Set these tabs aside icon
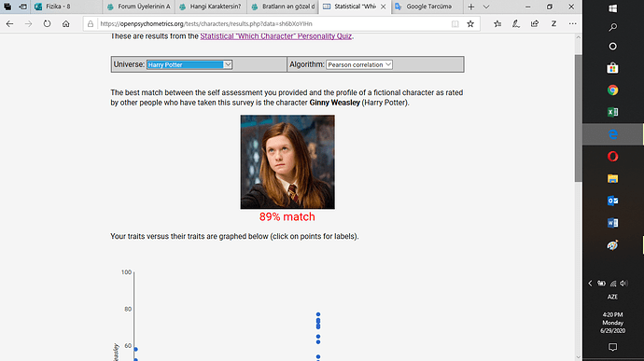The width and height of the screenshot is (644, 361). coord(22,7)
